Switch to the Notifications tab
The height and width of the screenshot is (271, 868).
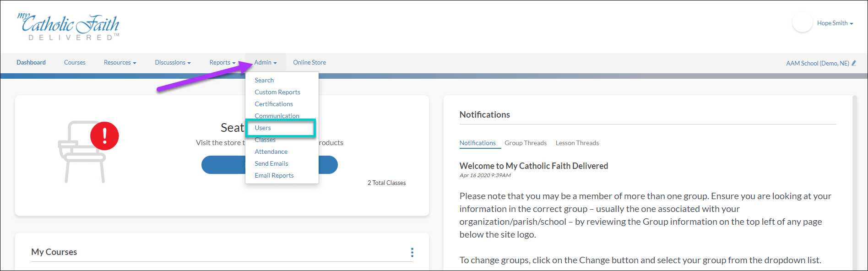[x=477, y=143]
